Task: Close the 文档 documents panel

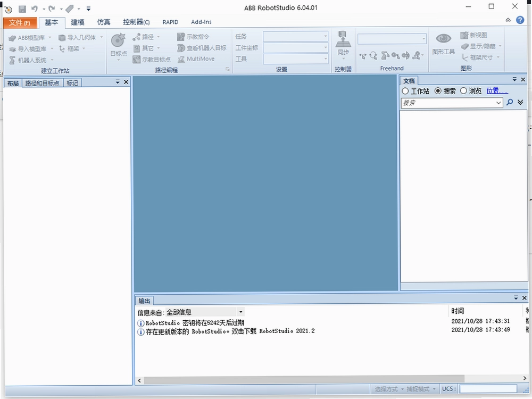Action: (523, 79)
